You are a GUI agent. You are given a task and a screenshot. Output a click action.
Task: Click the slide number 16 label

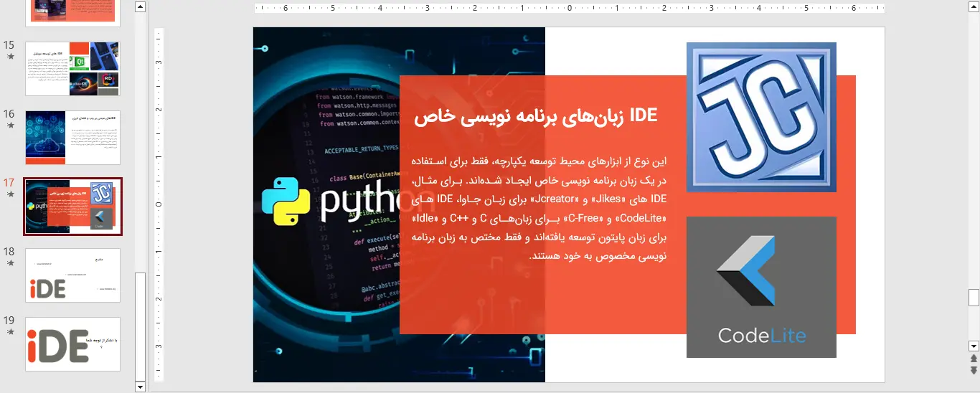9,113
